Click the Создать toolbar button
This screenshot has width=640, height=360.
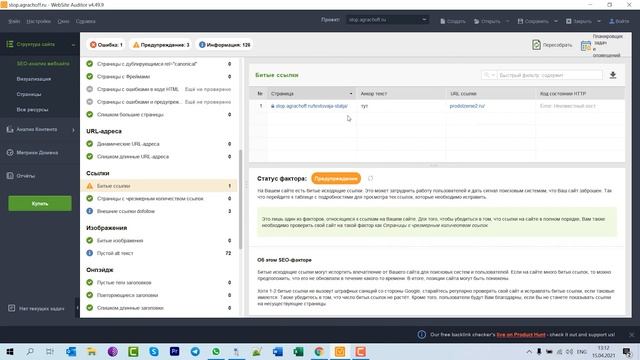(x=453, y=21)
